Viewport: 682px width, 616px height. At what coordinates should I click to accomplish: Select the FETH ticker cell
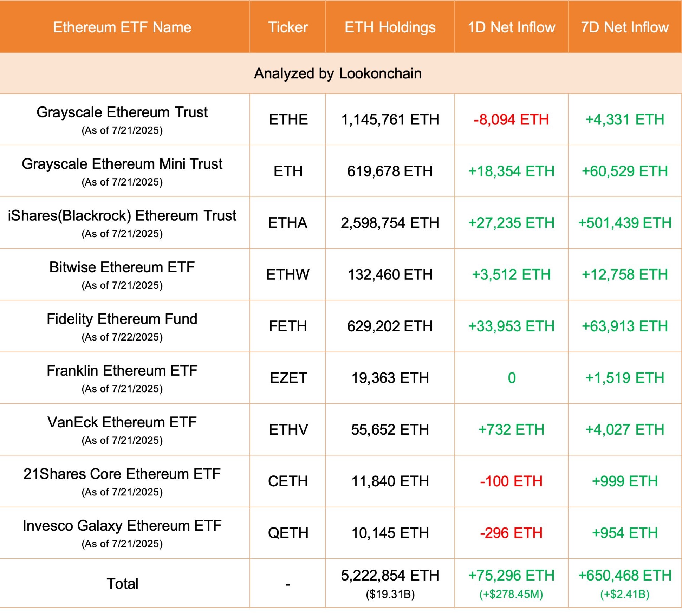pos(288,326)
